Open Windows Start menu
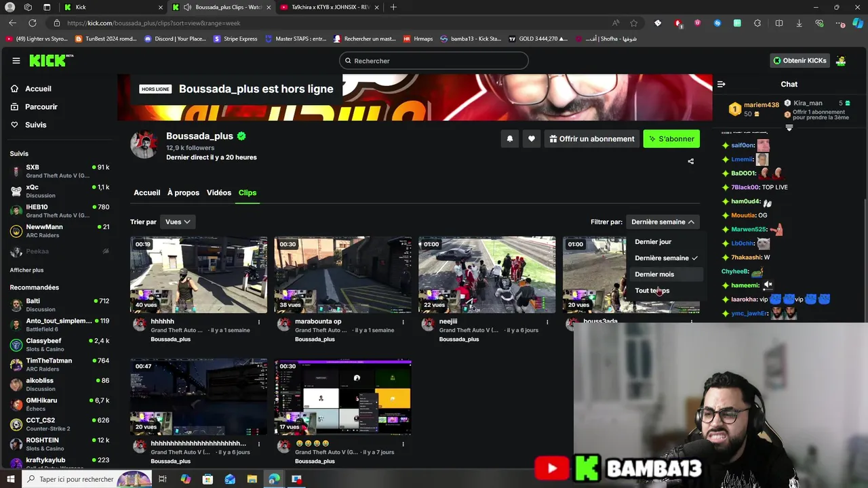This screenshot has width=868, height=488. click(11, 479)
